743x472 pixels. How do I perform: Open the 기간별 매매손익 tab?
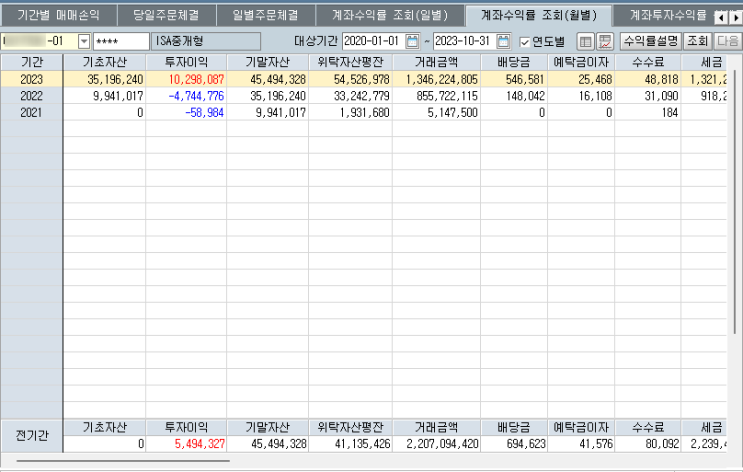click(x=59, y=16)
